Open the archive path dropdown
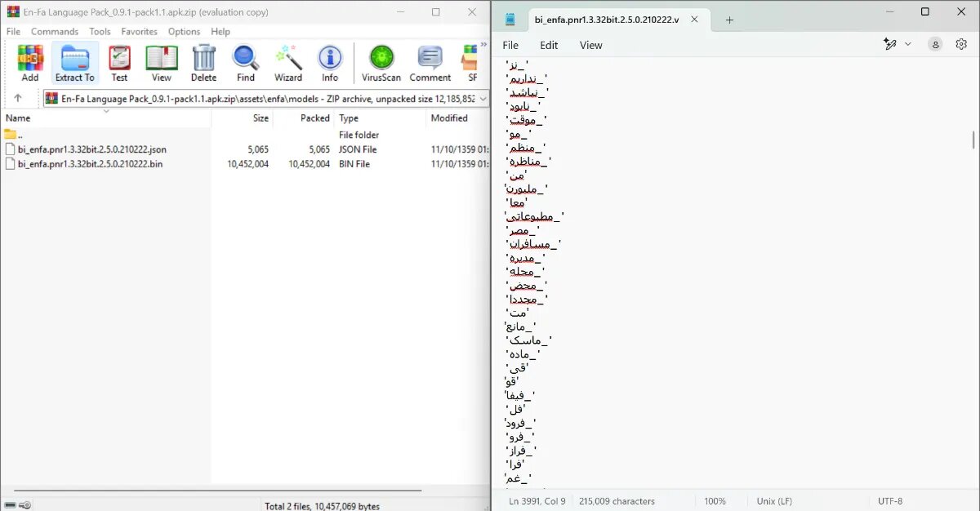Screen dimensions: 980x511 pyautogui.click(x=482, y=98)
